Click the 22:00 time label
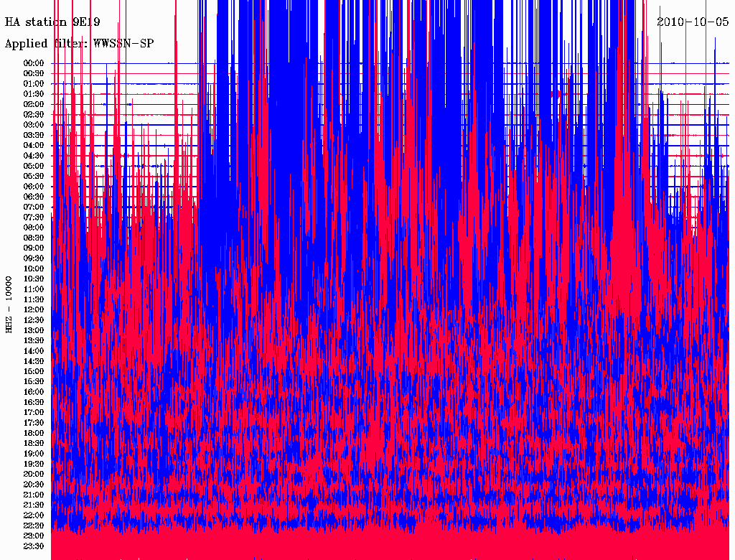The image size is (735, 560). (x=34, y=515)
